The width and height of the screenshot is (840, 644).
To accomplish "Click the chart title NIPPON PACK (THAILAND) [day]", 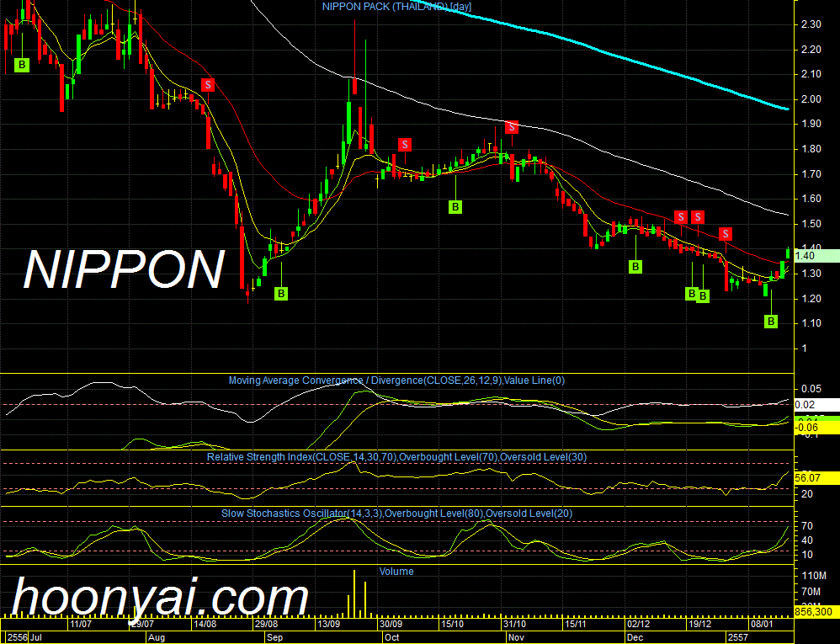I will point(397,7).
